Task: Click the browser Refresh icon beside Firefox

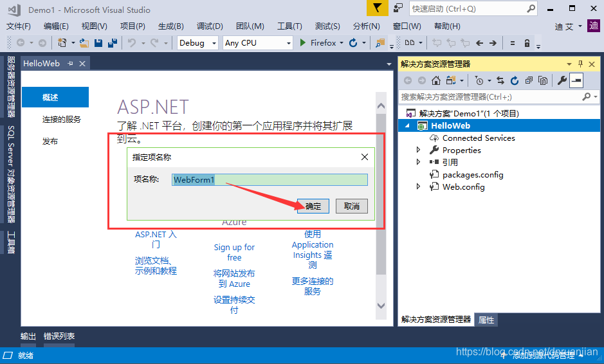Action: pos(353,42)
